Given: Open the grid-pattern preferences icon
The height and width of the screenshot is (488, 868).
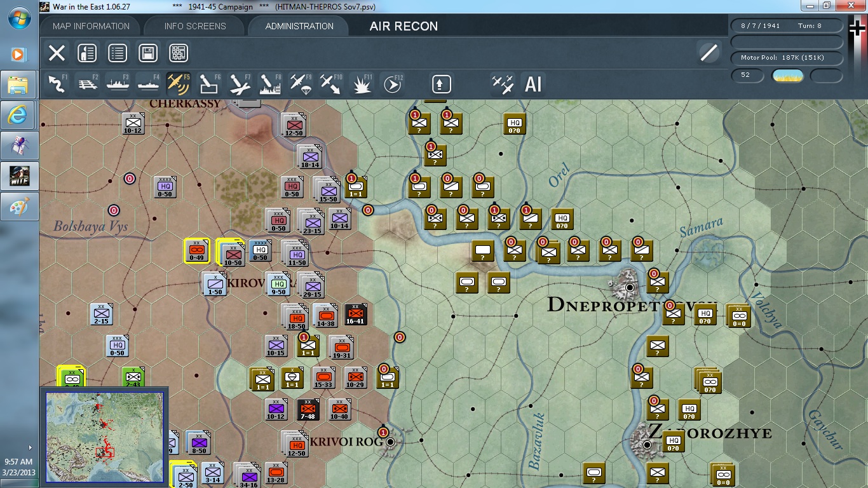Looking at the screenshot, I should point(179,53).
